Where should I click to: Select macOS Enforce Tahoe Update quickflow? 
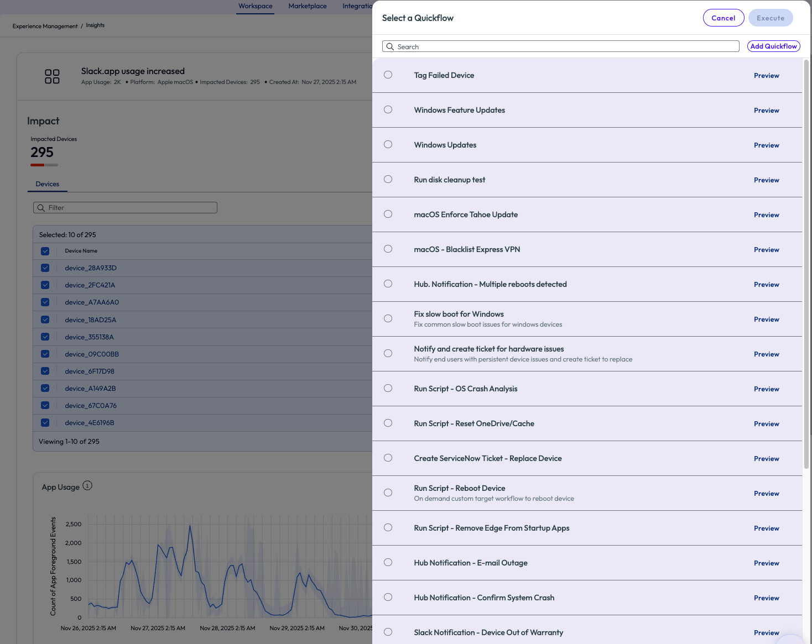pos(388,214)
